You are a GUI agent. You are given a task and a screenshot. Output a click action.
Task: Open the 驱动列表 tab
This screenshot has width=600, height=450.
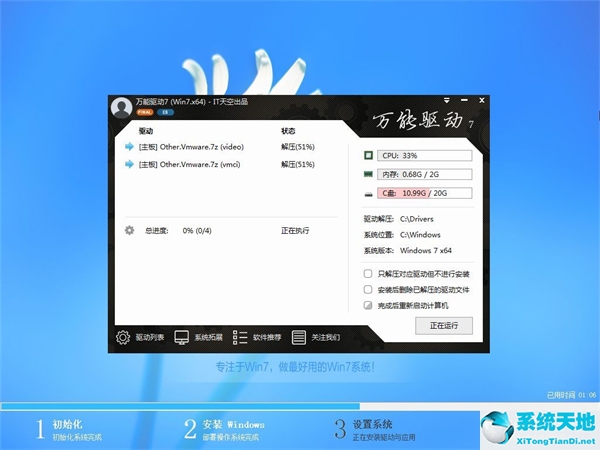tap(150, 337)
